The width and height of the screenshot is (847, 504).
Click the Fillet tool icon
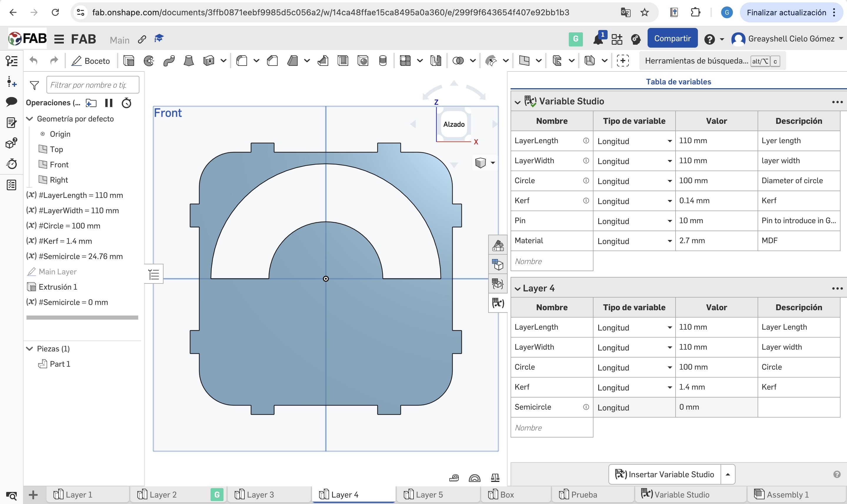click(241, 61)
